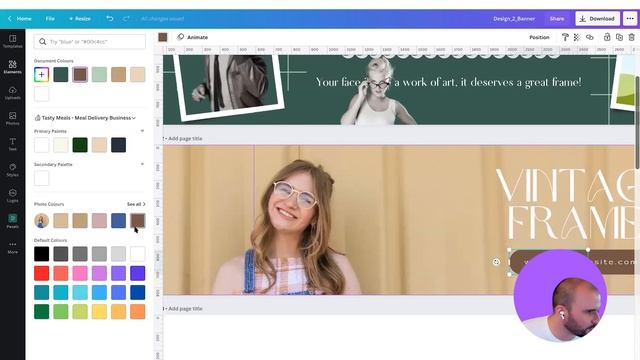This screenshot has height=360, width=640.
Task: Select red default colour
Action: click(x=41, y=273)
